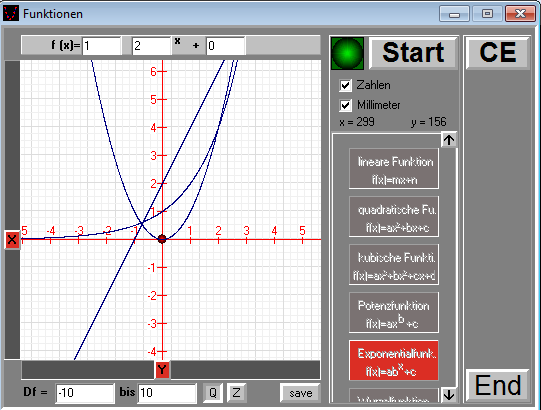541x410 pixels.
Task: Click the save button
Action: [x=301, y=393]
